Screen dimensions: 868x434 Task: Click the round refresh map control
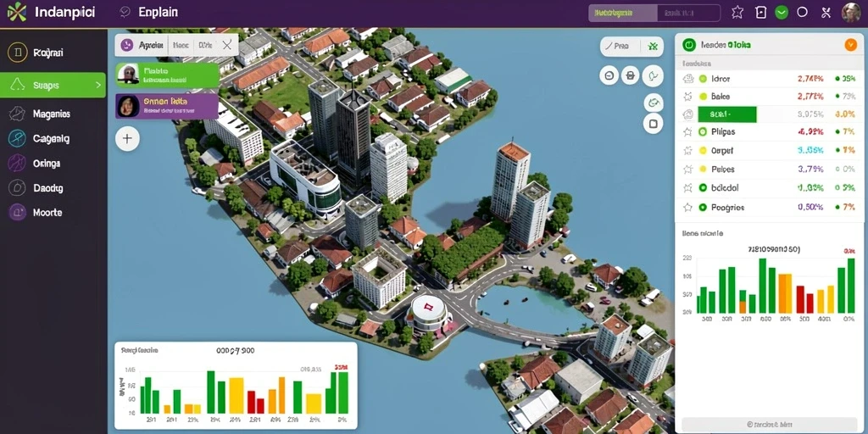[654, 103]
